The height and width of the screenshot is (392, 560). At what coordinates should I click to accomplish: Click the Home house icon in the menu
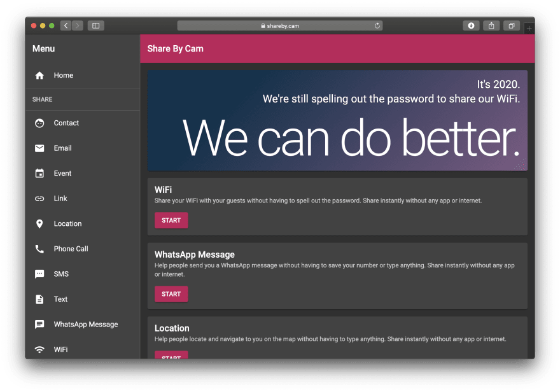point(39,75)
